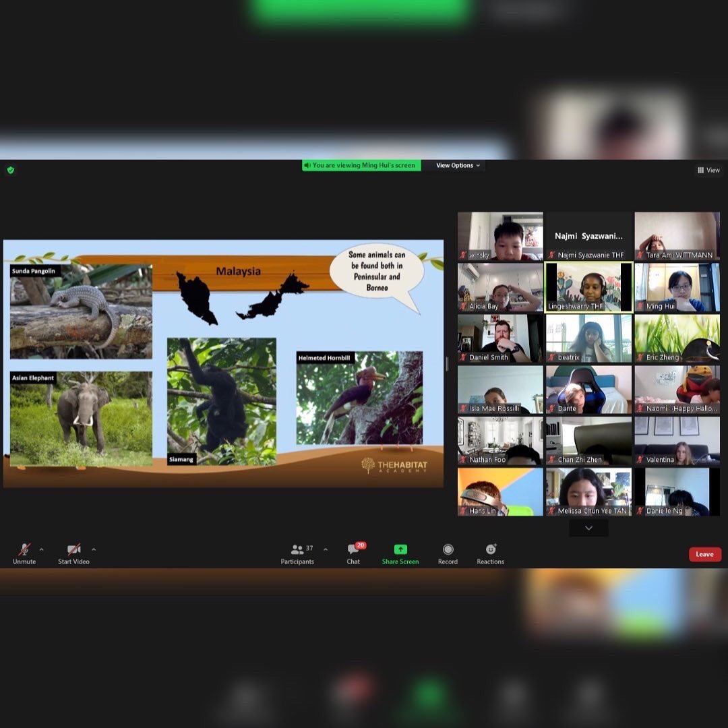This screenshot has width=728, height=728.
Task: Click the green Share Screen icon
Action: (400, 549)
